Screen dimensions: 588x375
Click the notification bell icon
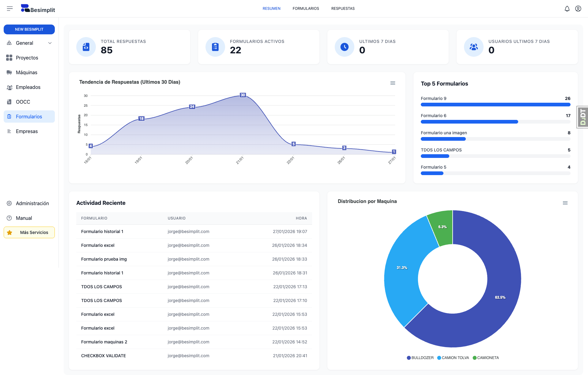(x=567, y=8)
